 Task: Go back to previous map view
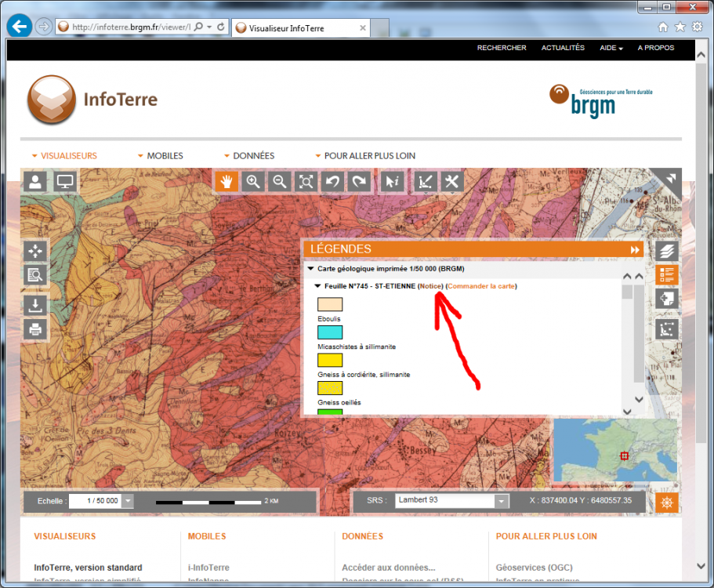(x=333, y=182)
